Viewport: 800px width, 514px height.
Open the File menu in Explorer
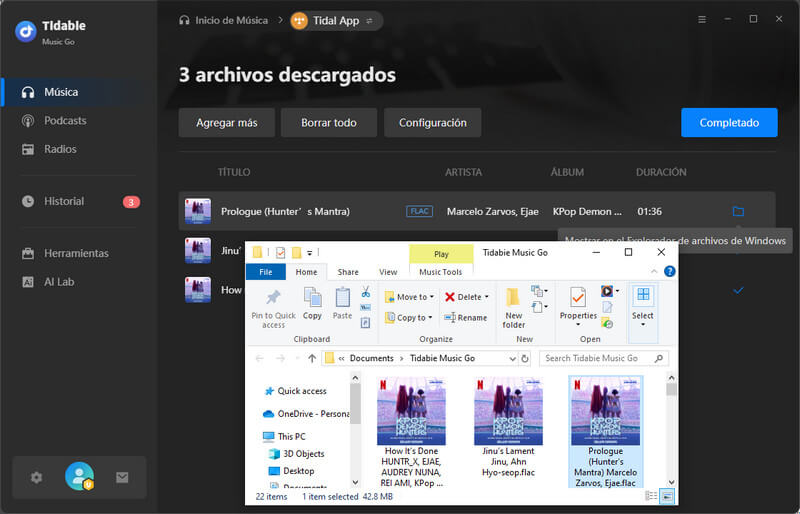(x=266, y=272)
